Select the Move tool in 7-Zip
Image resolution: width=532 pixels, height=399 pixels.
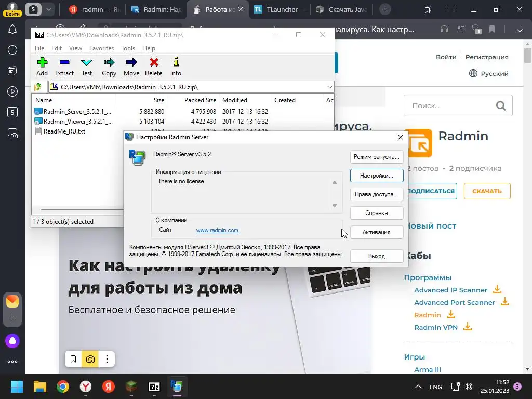click(131, 66)
